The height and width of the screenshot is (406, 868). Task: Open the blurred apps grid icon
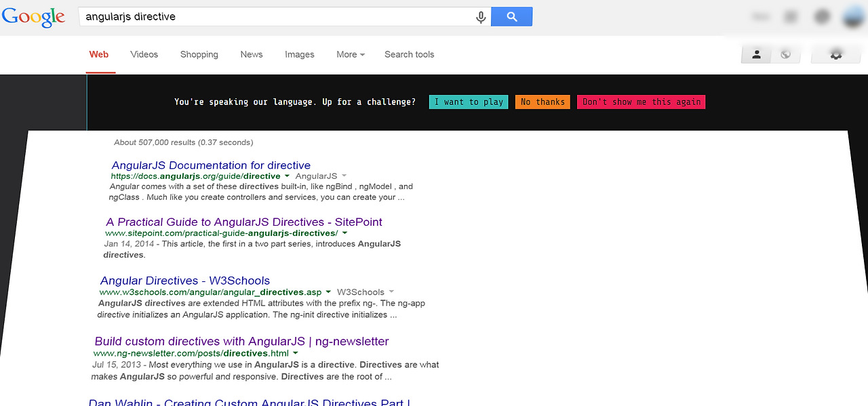[x=791, y=17]
